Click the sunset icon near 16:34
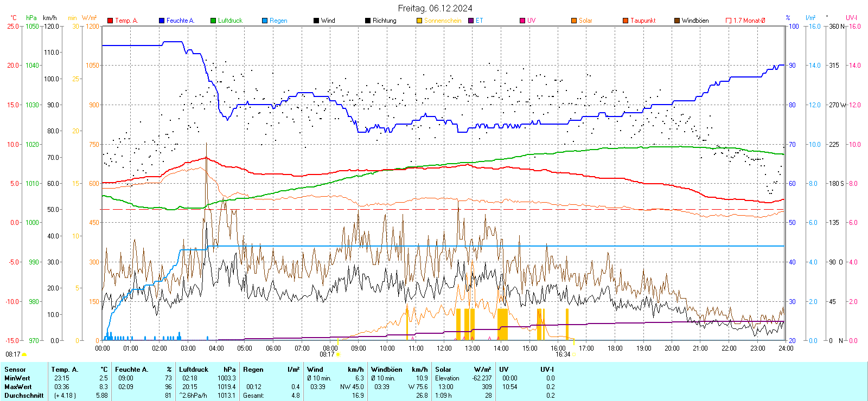 (x=575, y=354)
